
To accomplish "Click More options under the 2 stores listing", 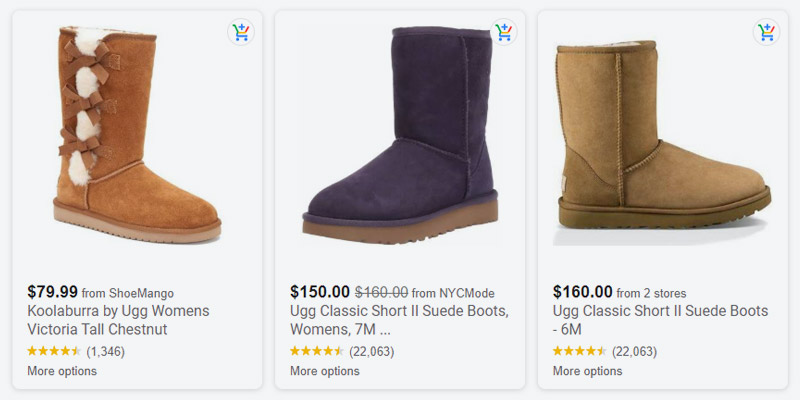I will click(x=587, y=371).
